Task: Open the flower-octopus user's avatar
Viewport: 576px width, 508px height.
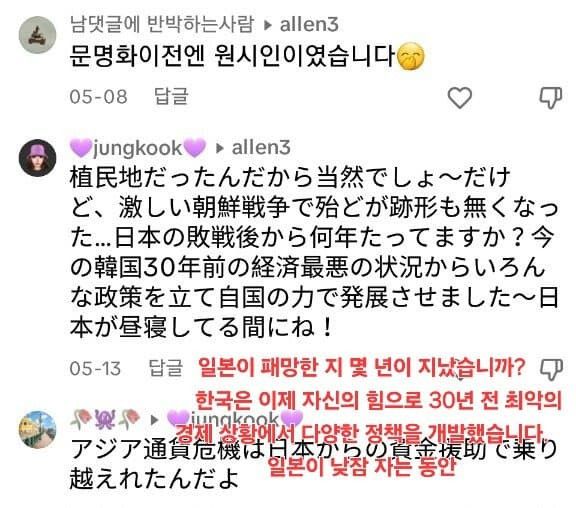Action: click(x=37, y=430)
